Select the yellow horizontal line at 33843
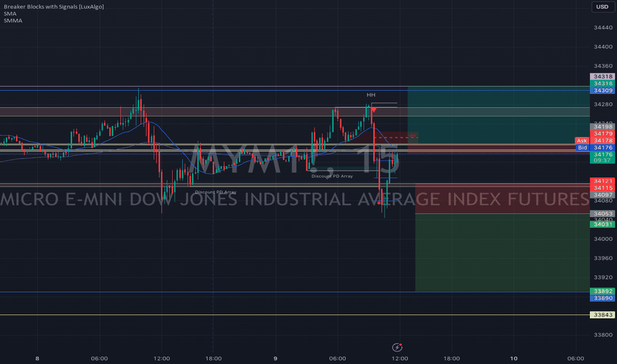 pyautogui.click(x=295, y=315)
